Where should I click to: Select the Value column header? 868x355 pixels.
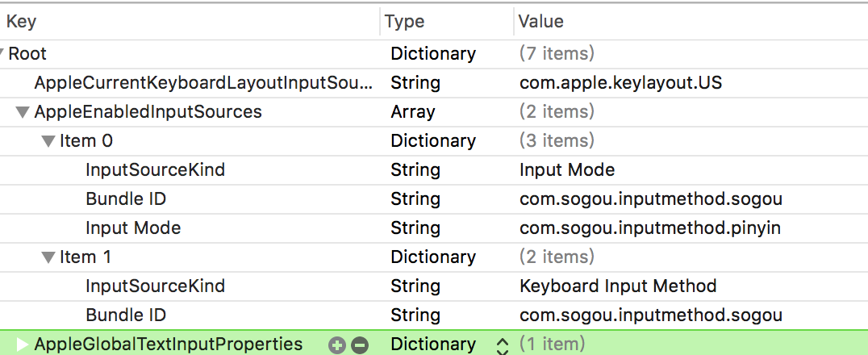tap(540, 22)
